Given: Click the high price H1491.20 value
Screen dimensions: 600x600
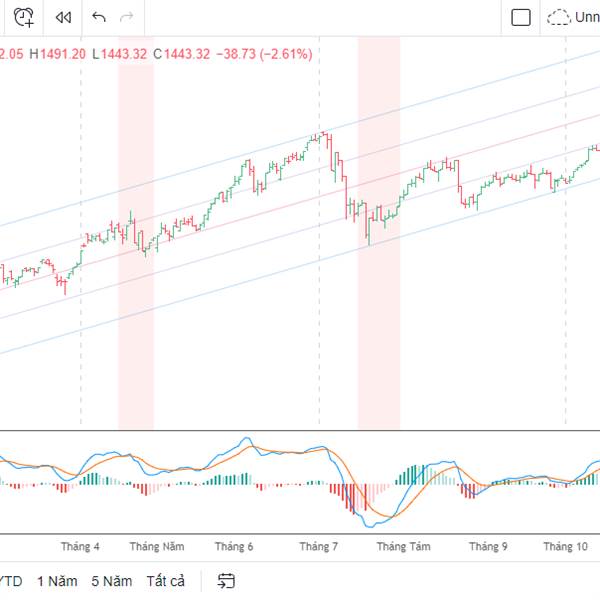Looking at the screenshot, I should click(57, 53).
